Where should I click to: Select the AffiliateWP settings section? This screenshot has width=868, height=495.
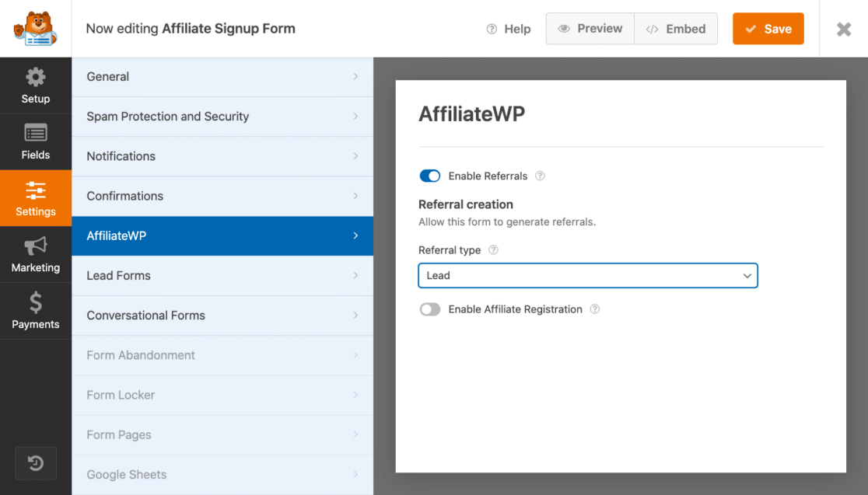point(222,236)
